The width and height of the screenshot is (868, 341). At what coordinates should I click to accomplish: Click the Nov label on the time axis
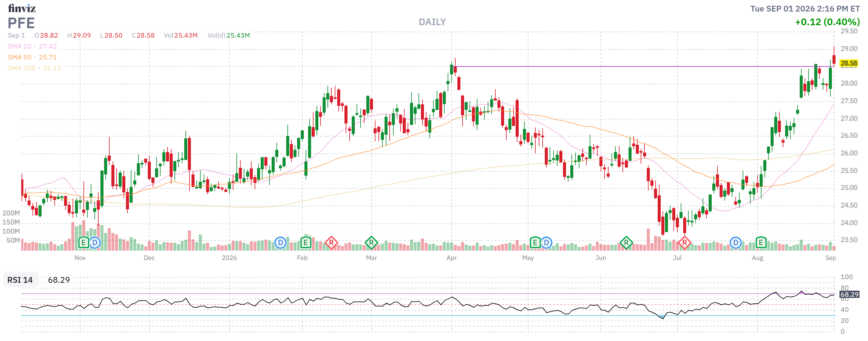click(x=80, y=258)
